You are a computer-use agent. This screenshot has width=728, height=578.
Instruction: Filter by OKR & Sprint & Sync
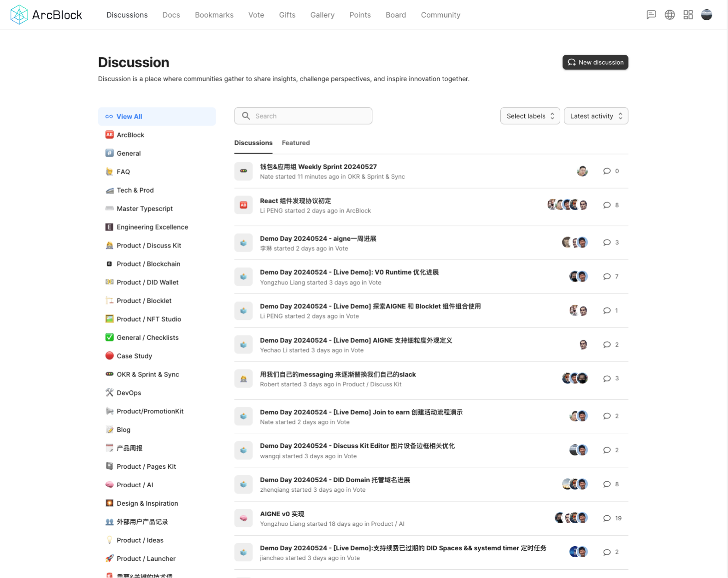147,374
